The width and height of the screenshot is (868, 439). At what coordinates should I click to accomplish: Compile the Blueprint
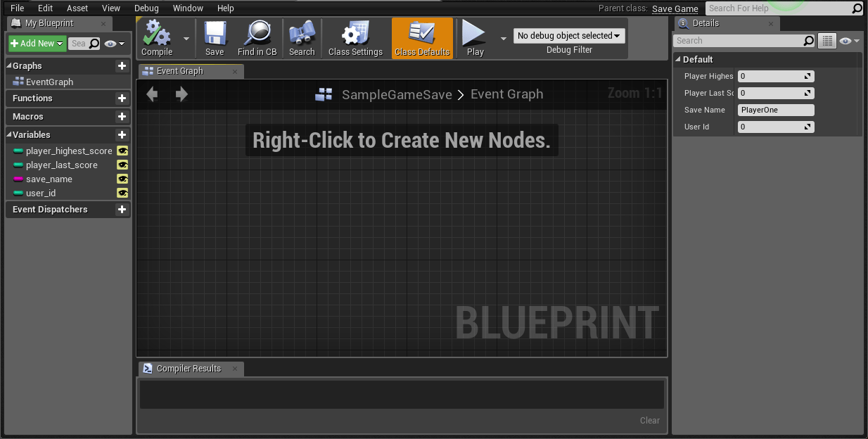(x=156, y=38)
